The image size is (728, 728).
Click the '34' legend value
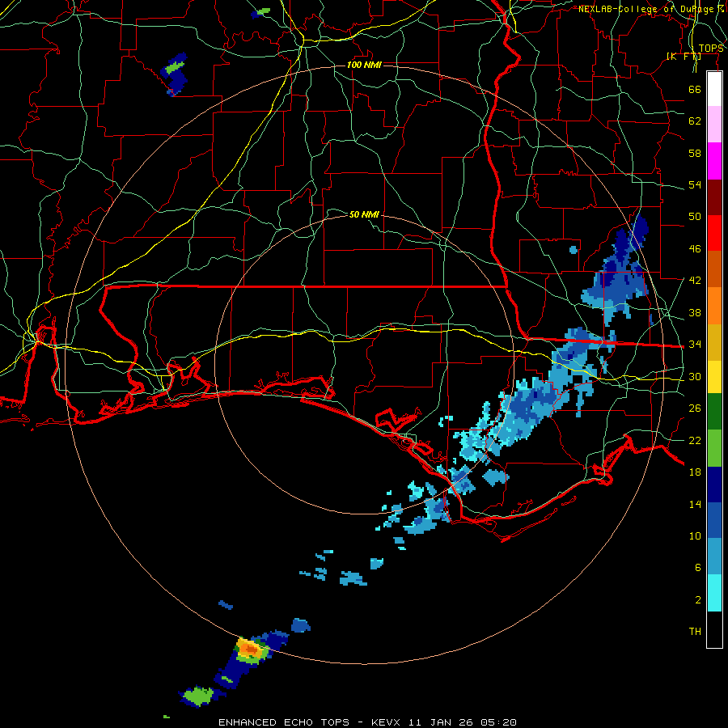[x=695, y=345]
